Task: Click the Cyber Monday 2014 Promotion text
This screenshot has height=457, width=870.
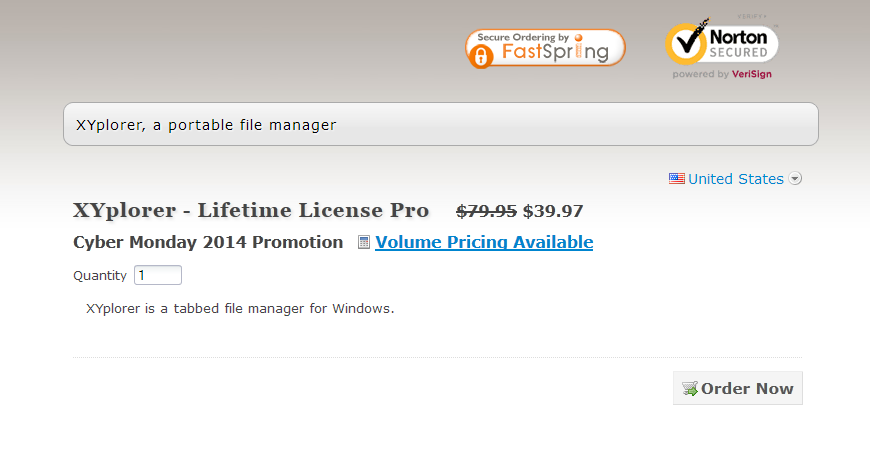Action: click(x=208, y=242)
